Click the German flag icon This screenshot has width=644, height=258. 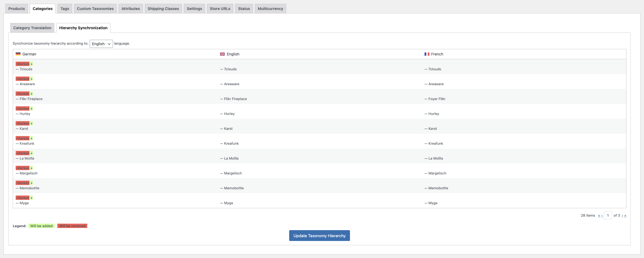18,54
